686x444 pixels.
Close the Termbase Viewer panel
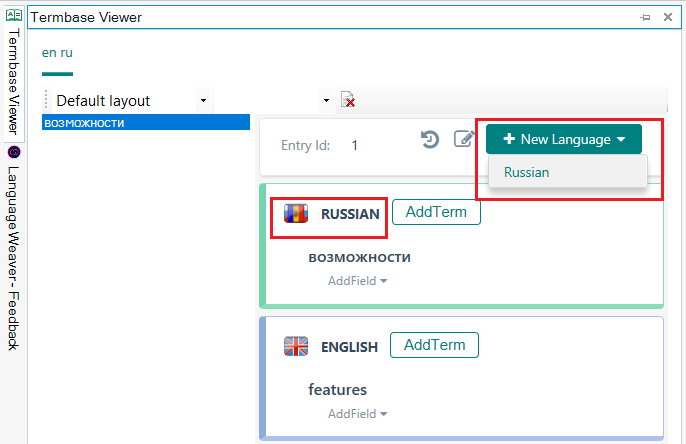pyautogui.click(x=666, y=17)
